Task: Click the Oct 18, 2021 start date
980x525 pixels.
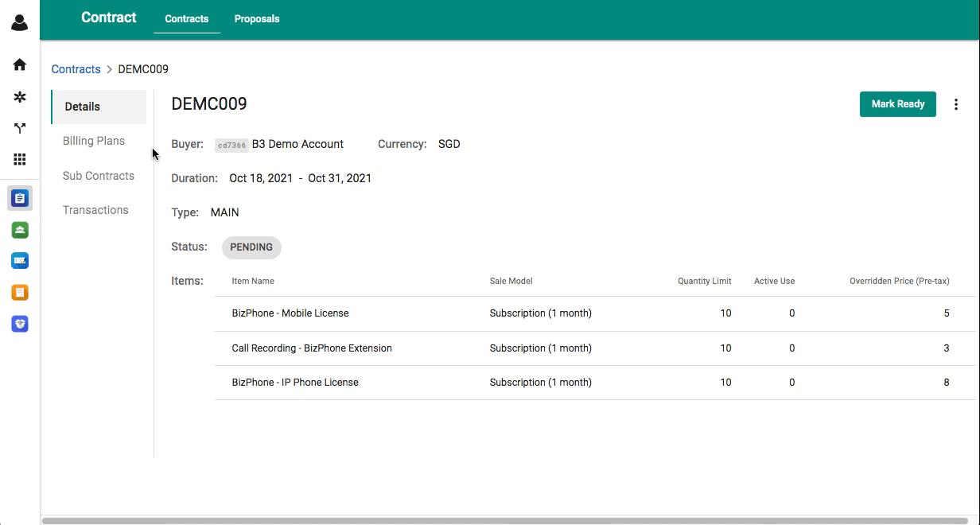Action: [x=261, y=178]
